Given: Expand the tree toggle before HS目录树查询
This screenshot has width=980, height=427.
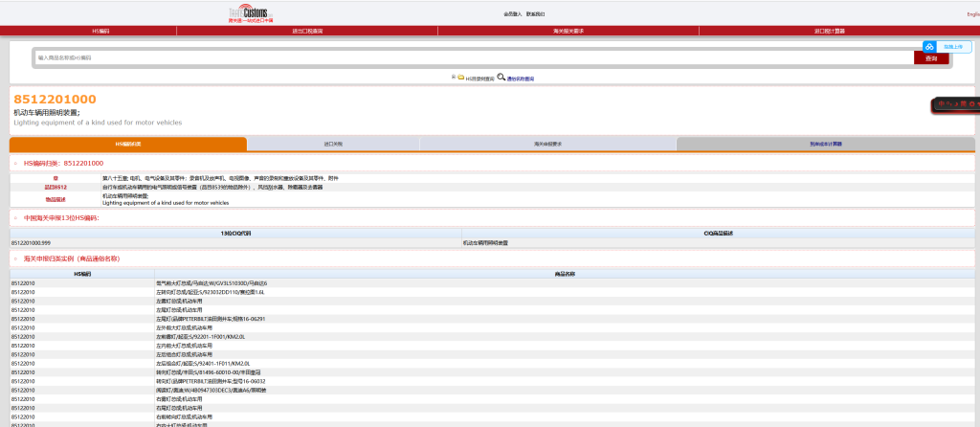Looking at the screenshot, I should pyautogui.click(x=453, y=77).
